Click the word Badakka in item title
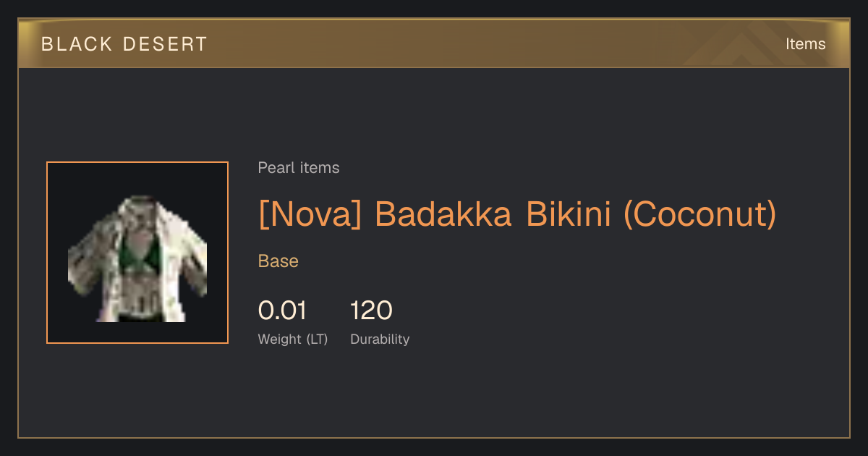This screenshot has height=456, width=868. click(x=445, y=214)
